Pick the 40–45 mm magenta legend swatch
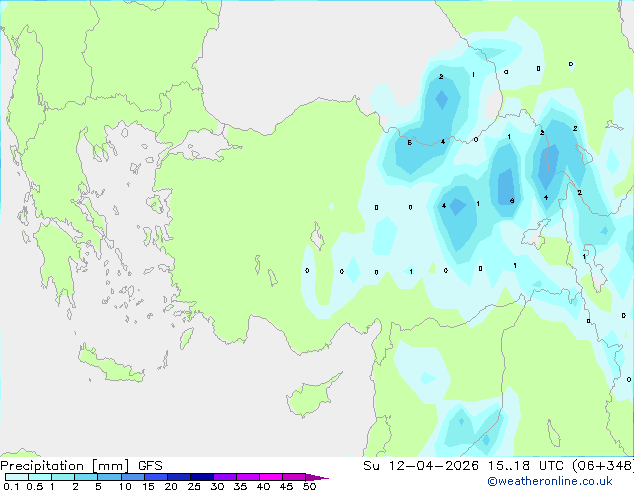The height and width of the screenshot is (490, 634). click(x=271, y=477)
